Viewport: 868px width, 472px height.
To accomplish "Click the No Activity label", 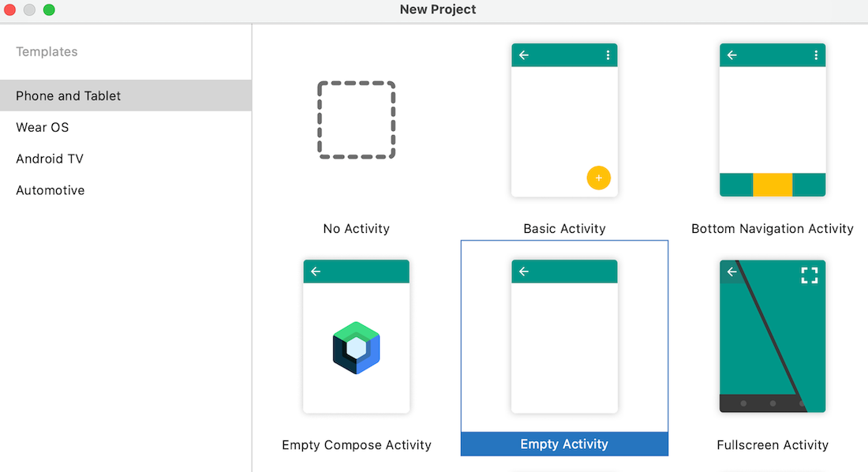I will [x=356, y=229].
